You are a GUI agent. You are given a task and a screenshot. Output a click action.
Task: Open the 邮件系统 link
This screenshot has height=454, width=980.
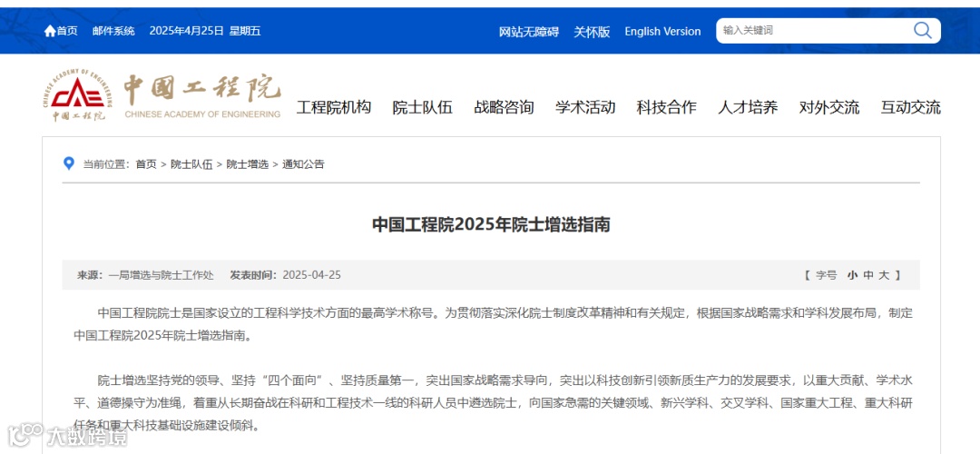click(113, 31)
